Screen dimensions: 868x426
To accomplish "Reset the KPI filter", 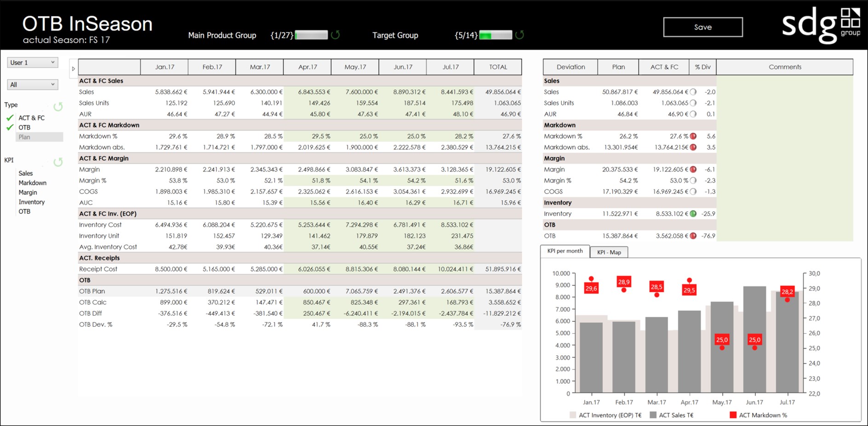I will coord(58,162).
